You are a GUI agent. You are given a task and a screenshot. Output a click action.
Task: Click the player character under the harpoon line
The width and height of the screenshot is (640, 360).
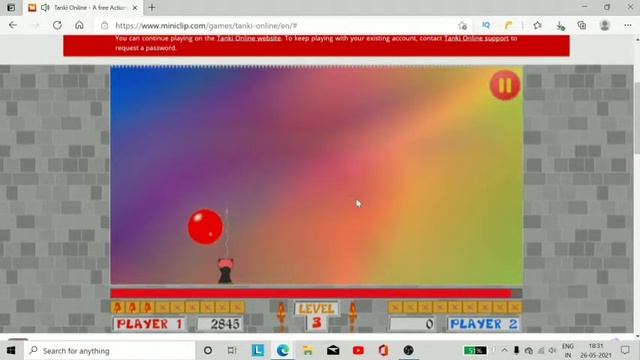pos(225,271)
